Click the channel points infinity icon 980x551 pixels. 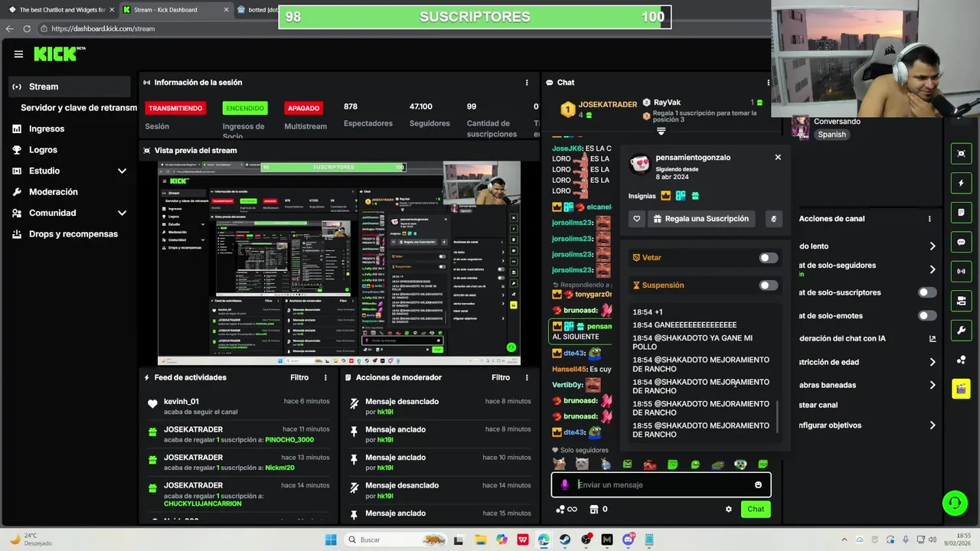point(567,509)
